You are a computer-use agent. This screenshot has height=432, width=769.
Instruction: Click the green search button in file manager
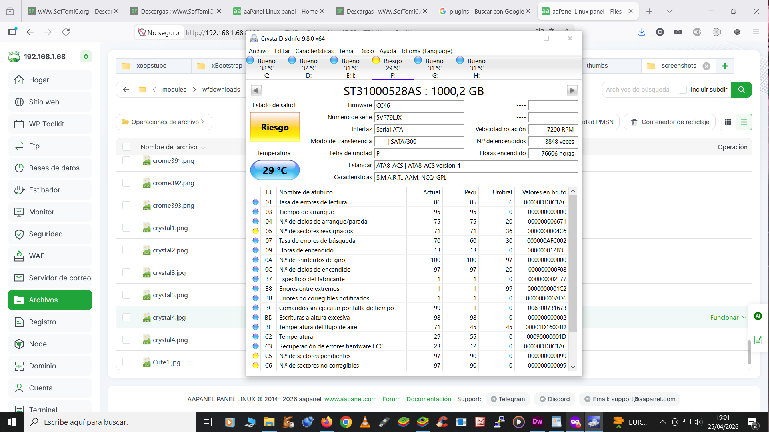pyautogui.click(x=740, y=90)
